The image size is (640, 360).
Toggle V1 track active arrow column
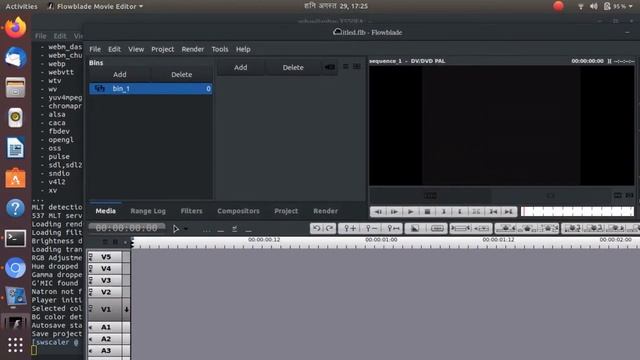tap(126, 309)
